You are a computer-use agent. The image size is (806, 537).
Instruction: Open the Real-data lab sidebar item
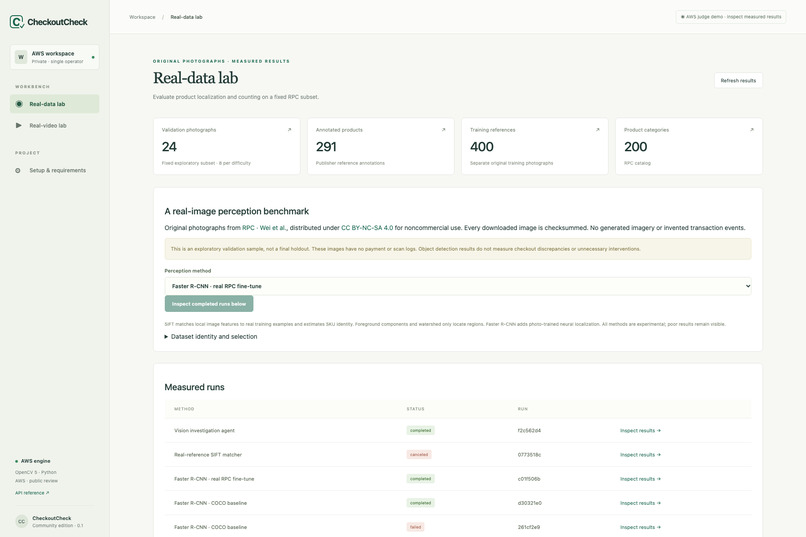point(54,104)
